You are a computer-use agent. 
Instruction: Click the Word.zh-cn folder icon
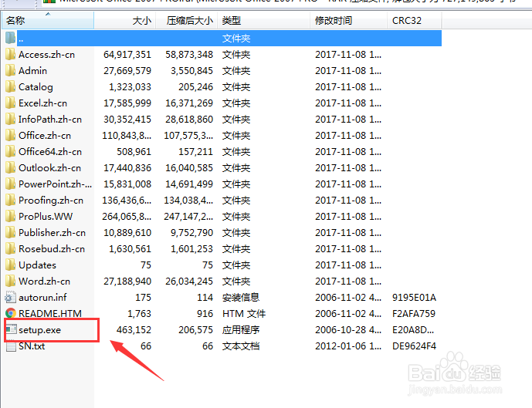(11, 282)
